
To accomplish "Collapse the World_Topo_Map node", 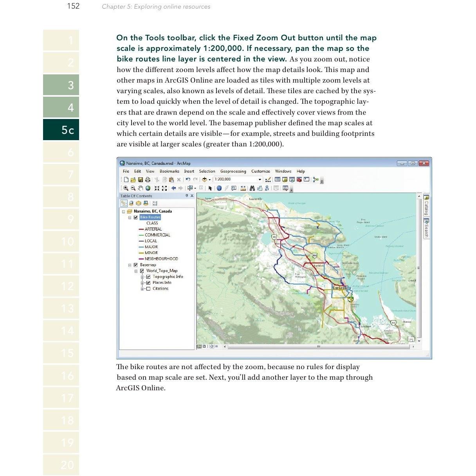I will click(136, 271).
